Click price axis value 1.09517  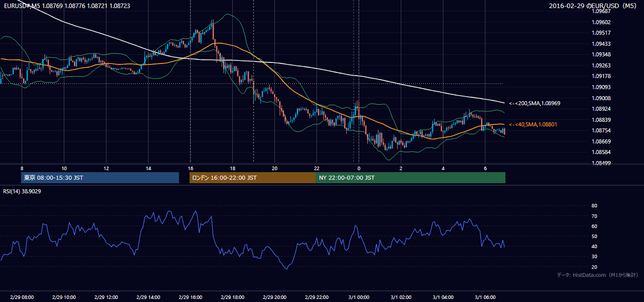point(601,33)
